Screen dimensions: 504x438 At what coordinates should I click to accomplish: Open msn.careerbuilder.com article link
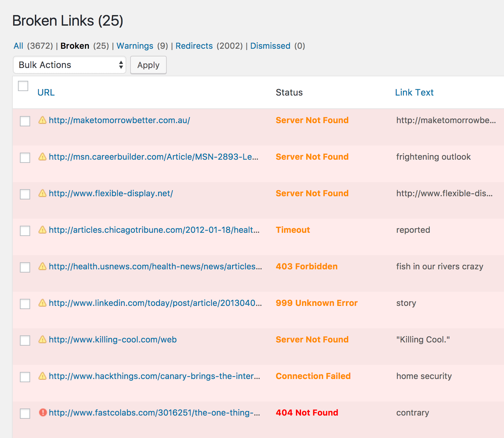tap(154, 157)
